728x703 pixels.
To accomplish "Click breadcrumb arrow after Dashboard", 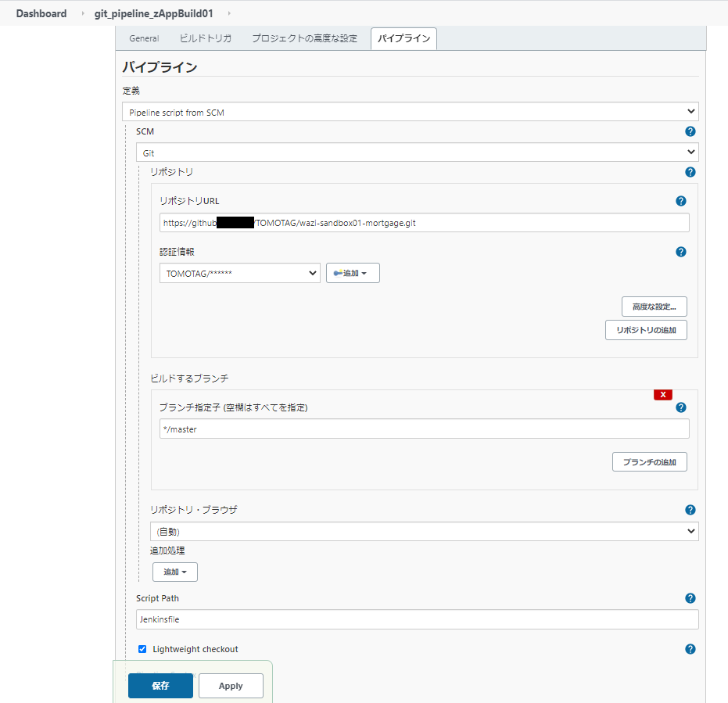I will [83, 13].
